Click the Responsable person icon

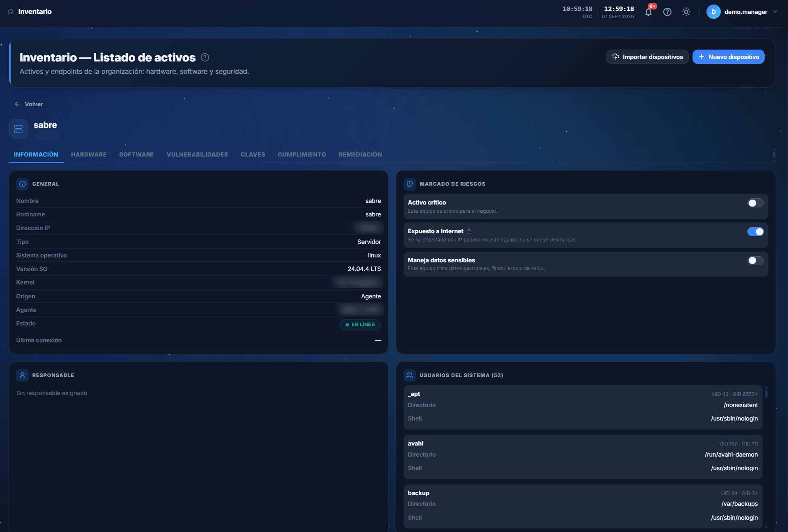[x=23, y=375]
